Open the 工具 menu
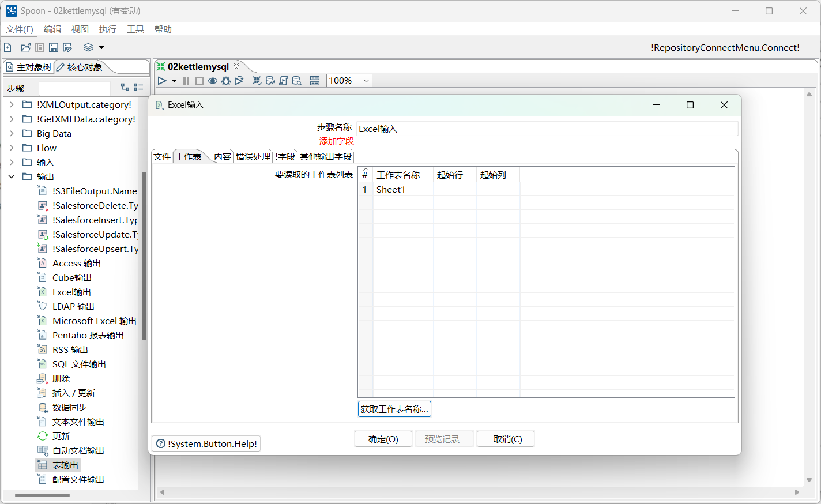821x504 pixels. (x=135, y=29)
